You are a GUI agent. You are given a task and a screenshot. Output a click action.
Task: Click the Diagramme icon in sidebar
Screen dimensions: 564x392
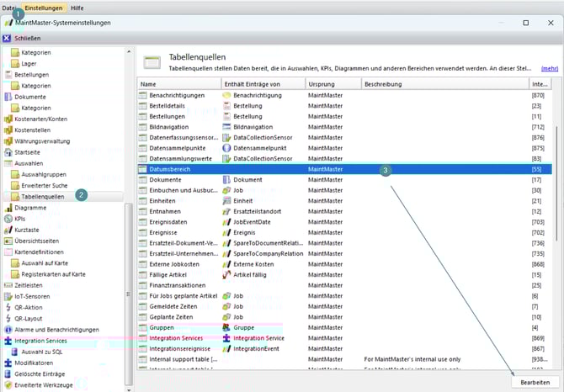[8, 207]
